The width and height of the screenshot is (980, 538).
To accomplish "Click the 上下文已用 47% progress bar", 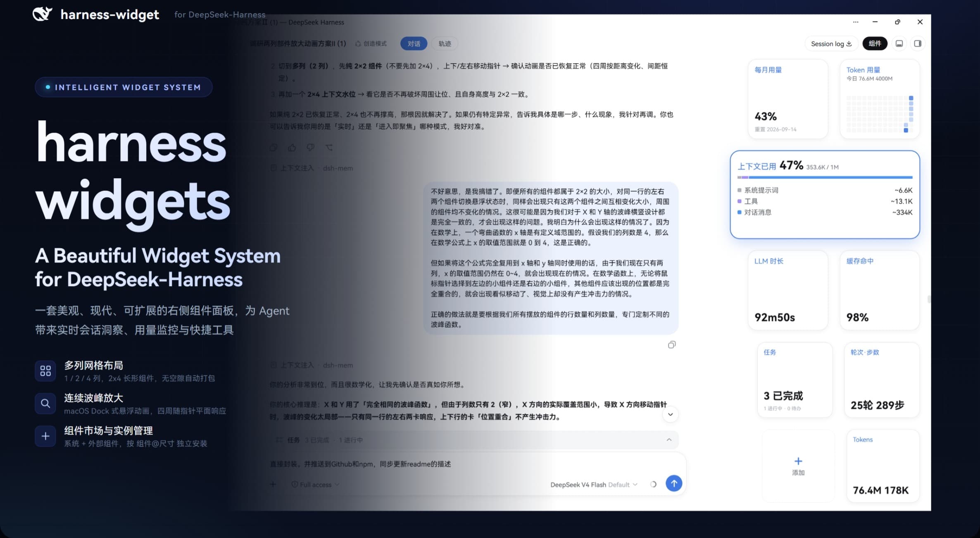I will [825, 177].
